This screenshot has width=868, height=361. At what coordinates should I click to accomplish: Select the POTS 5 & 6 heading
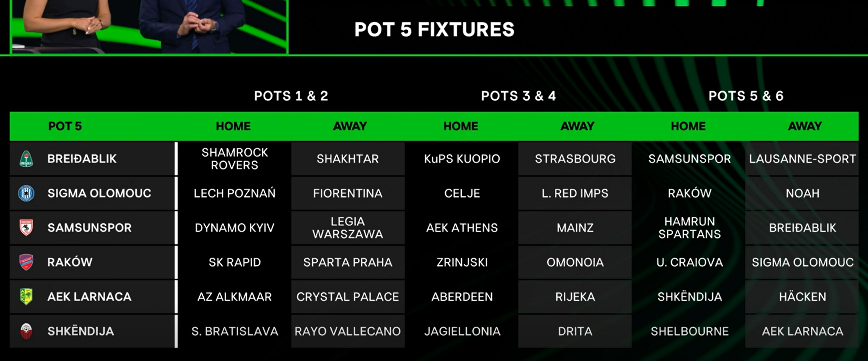point(746,96)
